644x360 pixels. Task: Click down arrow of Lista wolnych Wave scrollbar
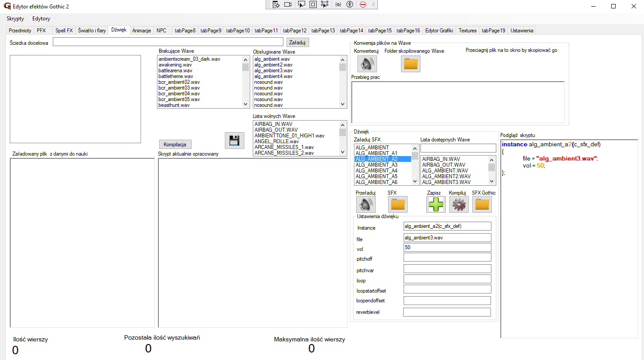click(x=342, y=152)
